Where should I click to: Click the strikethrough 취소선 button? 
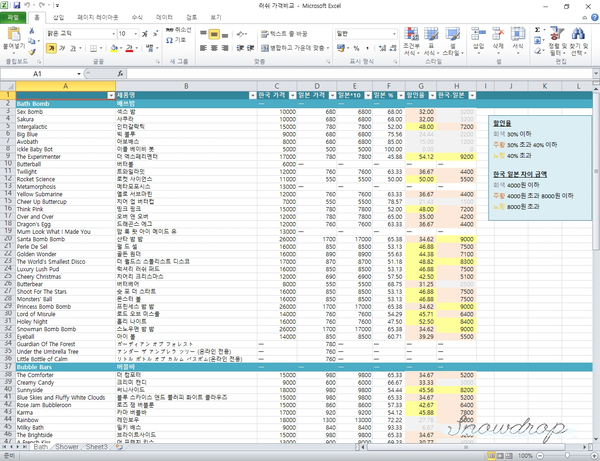(x=178, y=30)
